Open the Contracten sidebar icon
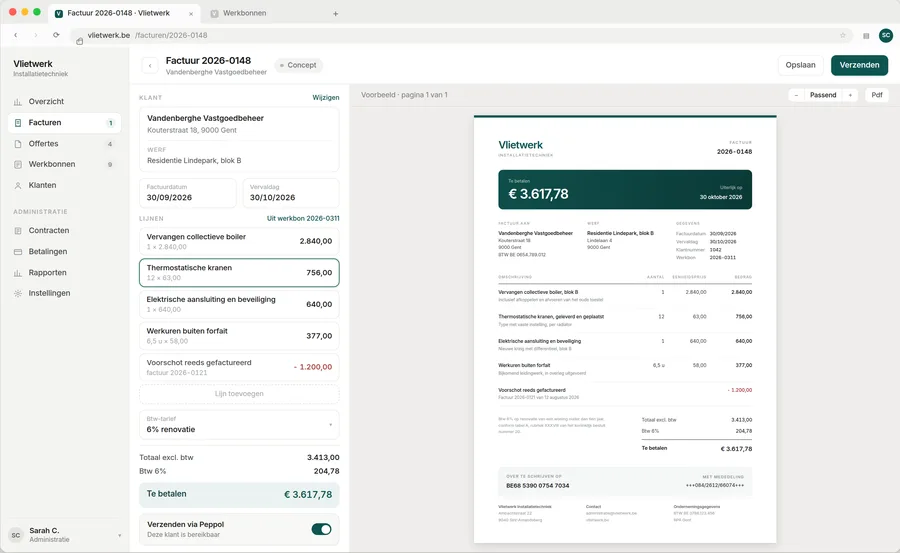The width and height of the screenshot is (900, 553). (18, 230)
